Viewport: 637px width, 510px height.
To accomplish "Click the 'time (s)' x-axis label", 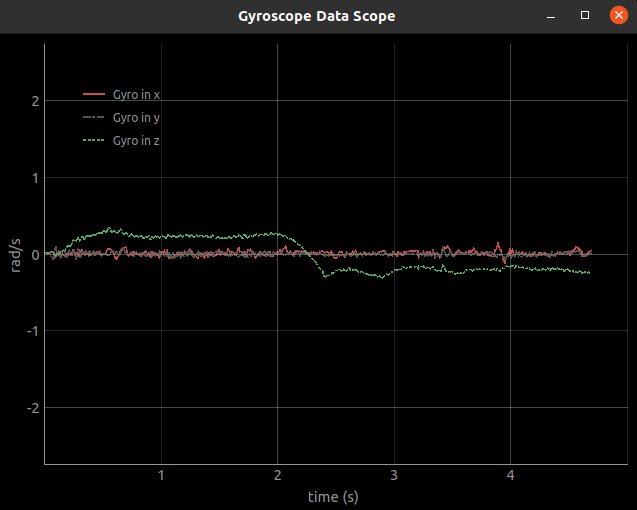I will coord(333,497).
